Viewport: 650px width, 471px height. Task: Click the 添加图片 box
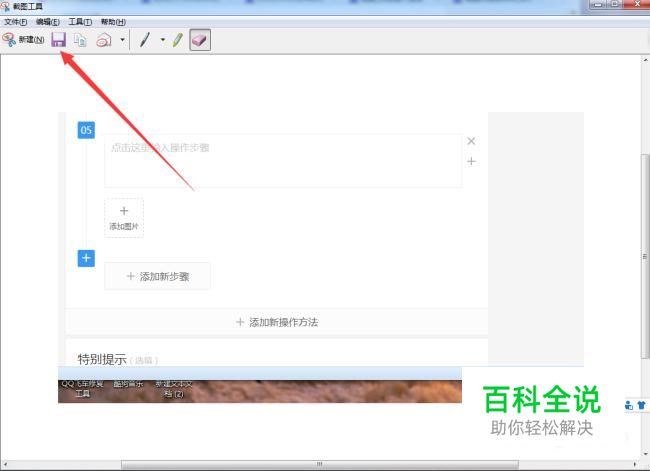[124, 218]
